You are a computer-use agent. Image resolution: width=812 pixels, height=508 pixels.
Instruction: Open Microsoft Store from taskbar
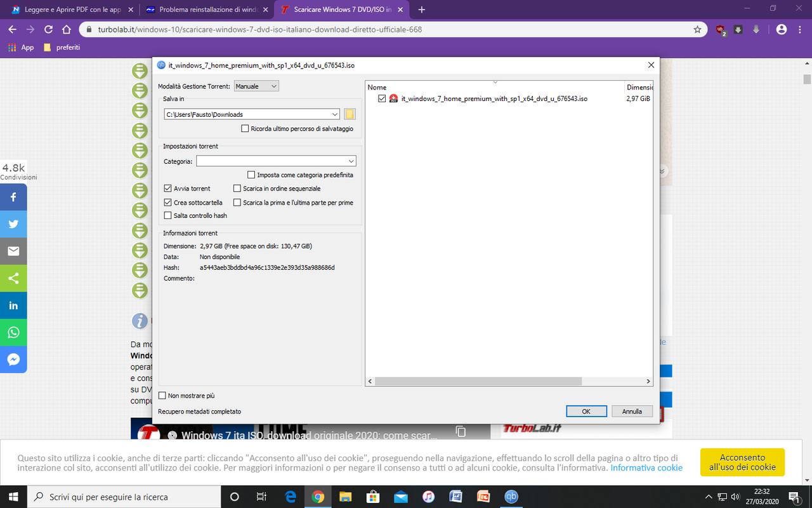373,497
